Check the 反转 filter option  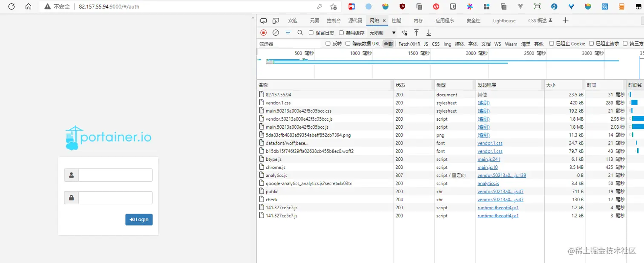328,43
